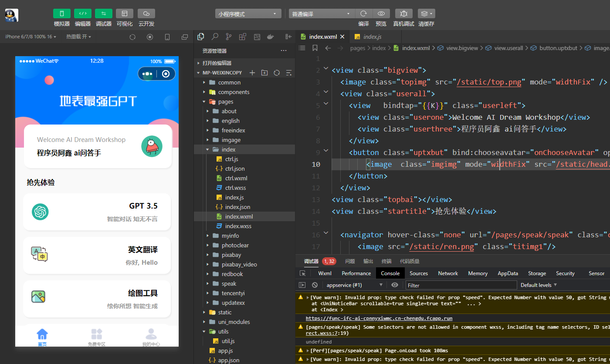
Task: Tap the 我的中心 bottom tab
Action: (151, 337)
